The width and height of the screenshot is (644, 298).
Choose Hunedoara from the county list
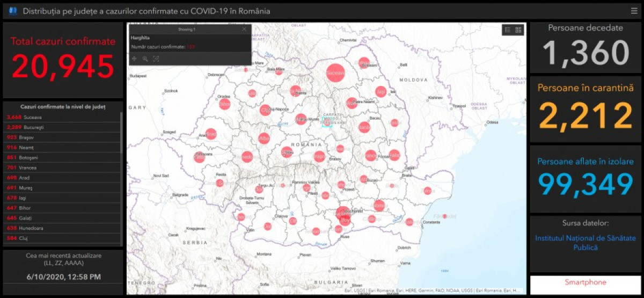[63, 228]
